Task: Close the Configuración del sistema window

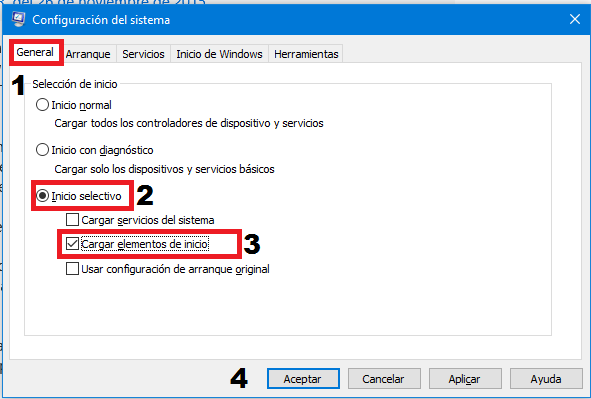Action: [x=574, y=19]
